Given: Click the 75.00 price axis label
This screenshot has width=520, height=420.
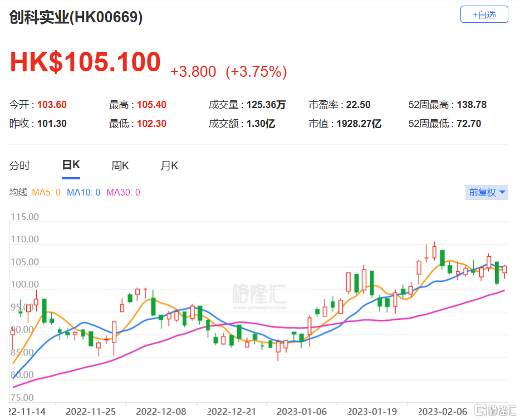Looking at the screenshot, I should click(22, 398).
